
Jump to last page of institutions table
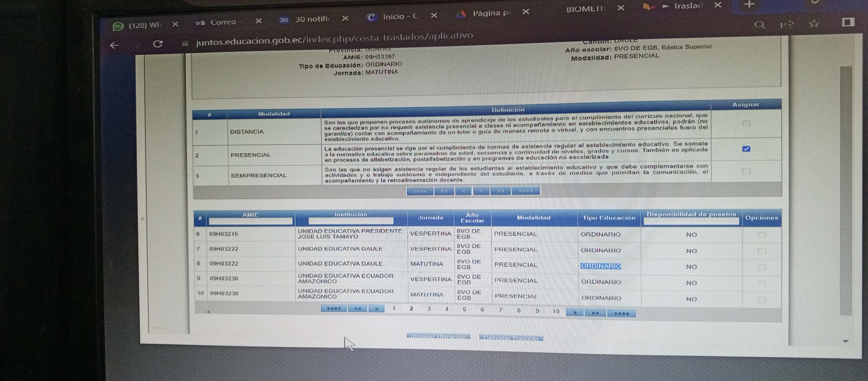click(622, 314)
